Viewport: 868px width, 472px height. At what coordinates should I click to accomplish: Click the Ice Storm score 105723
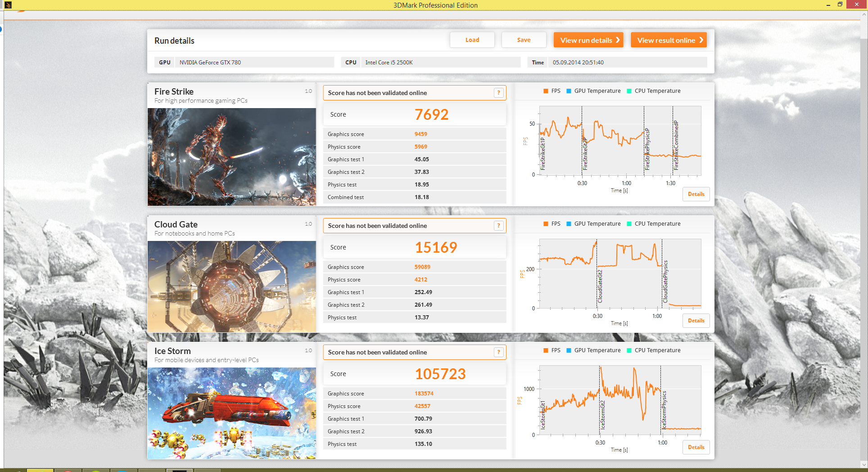coord(440,374)
